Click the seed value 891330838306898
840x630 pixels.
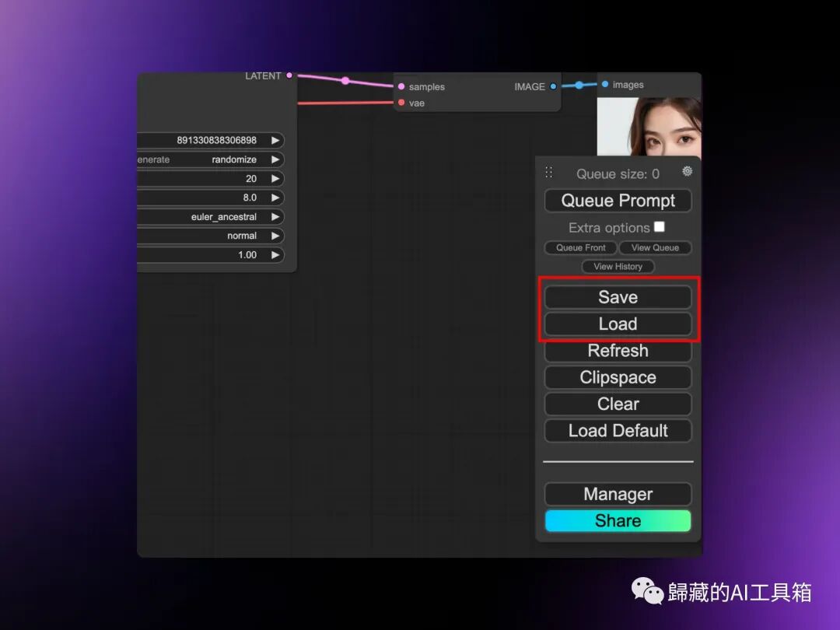(x=216, y=140)
